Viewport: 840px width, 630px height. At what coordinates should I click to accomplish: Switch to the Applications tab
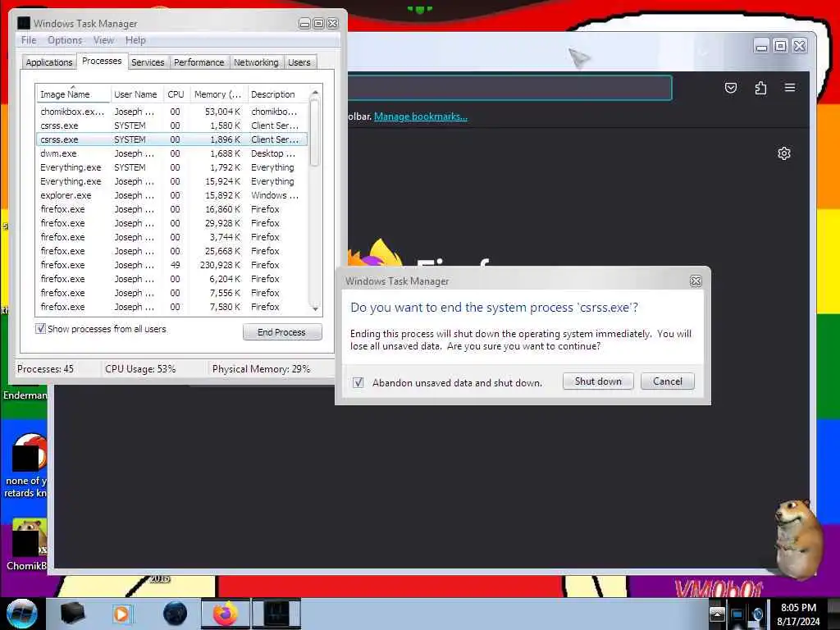[48, 62]
